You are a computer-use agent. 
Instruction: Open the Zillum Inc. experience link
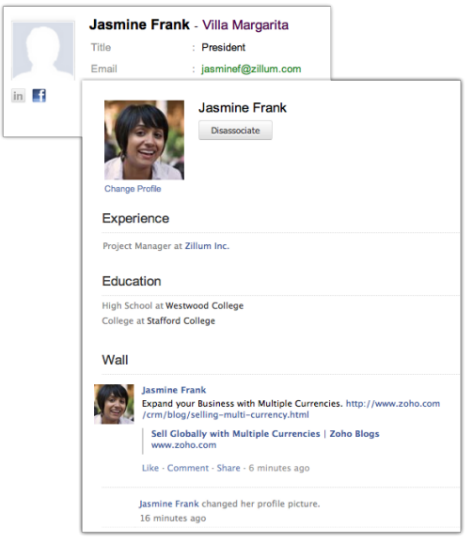(x=207, y=246)
